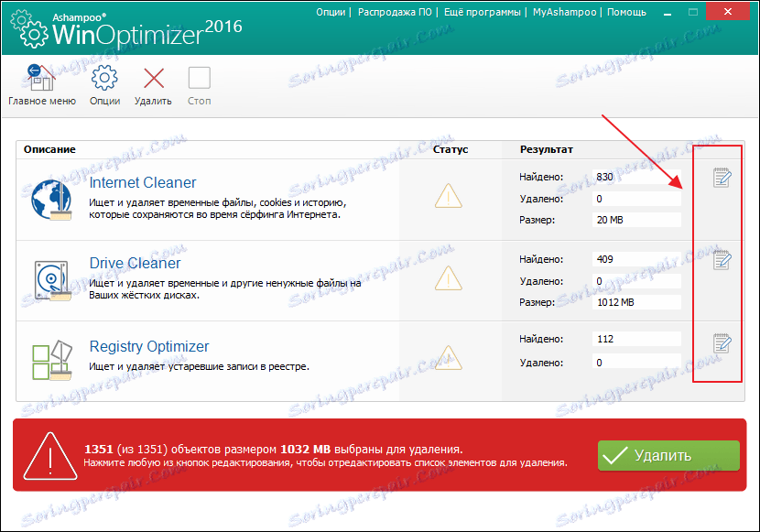Screen dimensions: 760x532
Task: Open the Распродажа ПО menu item
Action: [x=395, y=12]
